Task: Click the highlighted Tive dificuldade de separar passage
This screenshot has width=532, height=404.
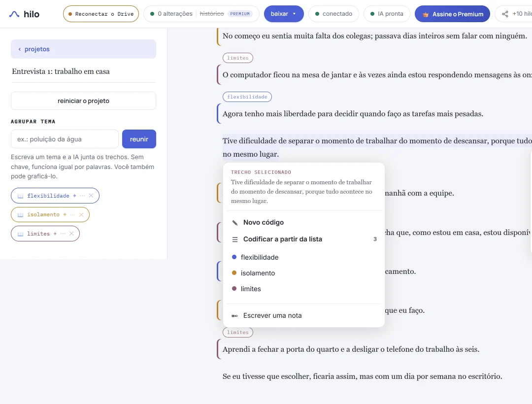Action: [377, 147]
